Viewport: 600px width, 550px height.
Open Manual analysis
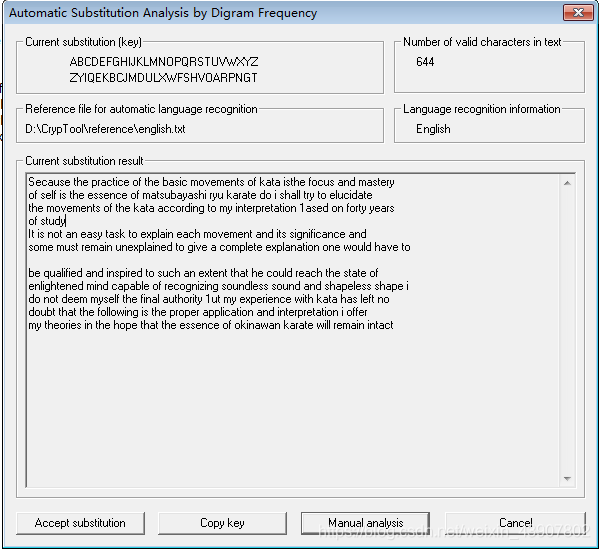365,523
